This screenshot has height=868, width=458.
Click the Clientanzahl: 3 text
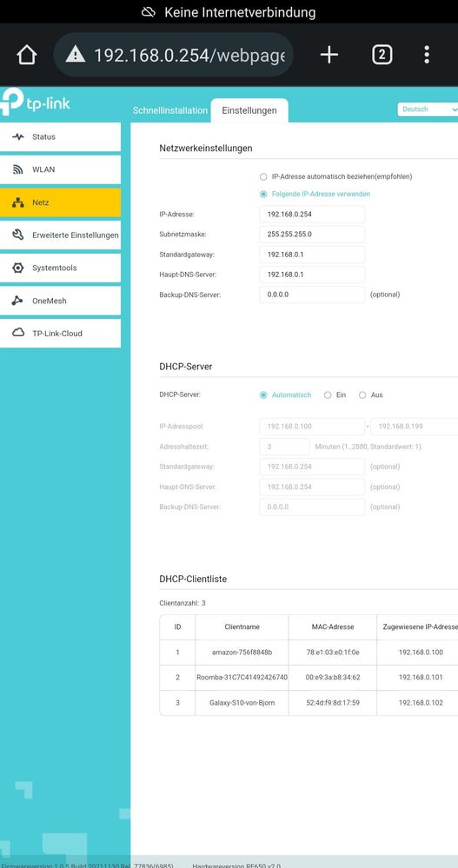(183, 603)
